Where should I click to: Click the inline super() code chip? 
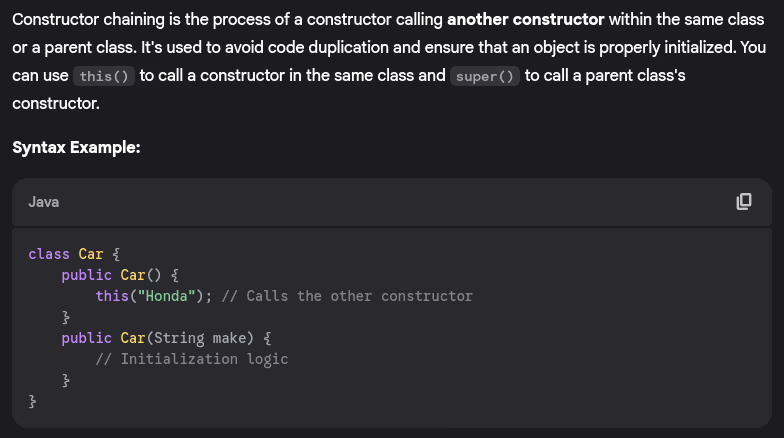[x=486, y=77]
